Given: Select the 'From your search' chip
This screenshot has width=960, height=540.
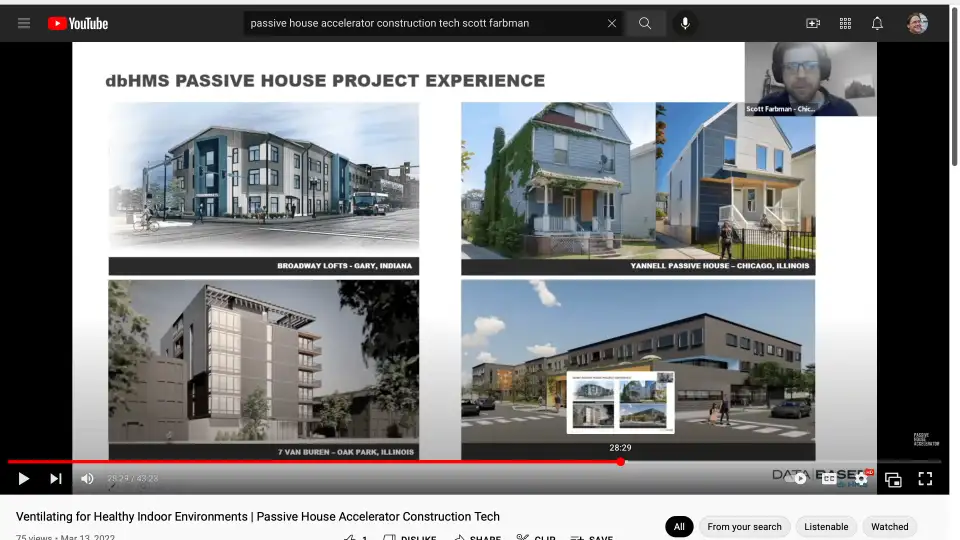Looking at the screenshot, I should click(x=744, y=527).
